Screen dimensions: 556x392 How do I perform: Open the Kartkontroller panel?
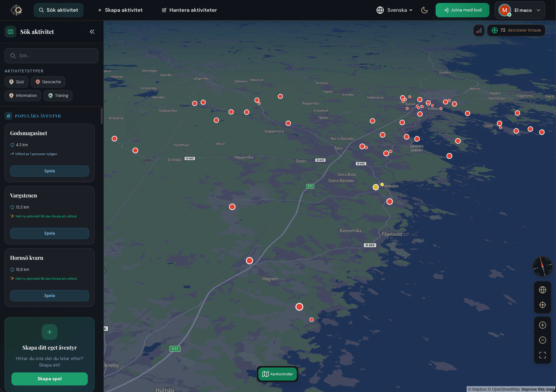277,374
